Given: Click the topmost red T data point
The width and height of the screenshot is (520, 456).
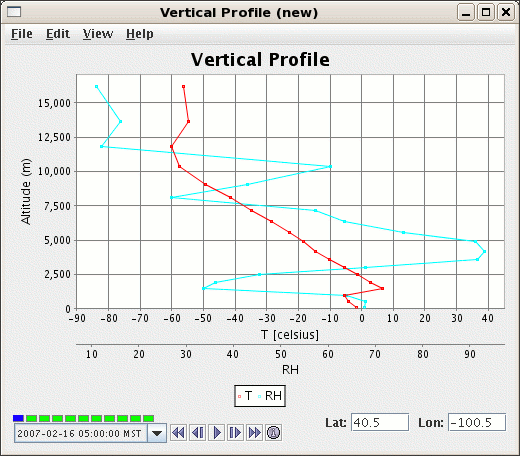Looking at the screenshot, I should 183,87.
